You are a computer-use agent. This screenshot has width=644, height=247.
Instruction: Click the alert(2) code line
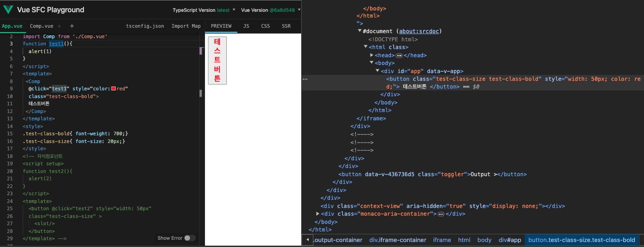pyautogui.click(x=40, y=178)
